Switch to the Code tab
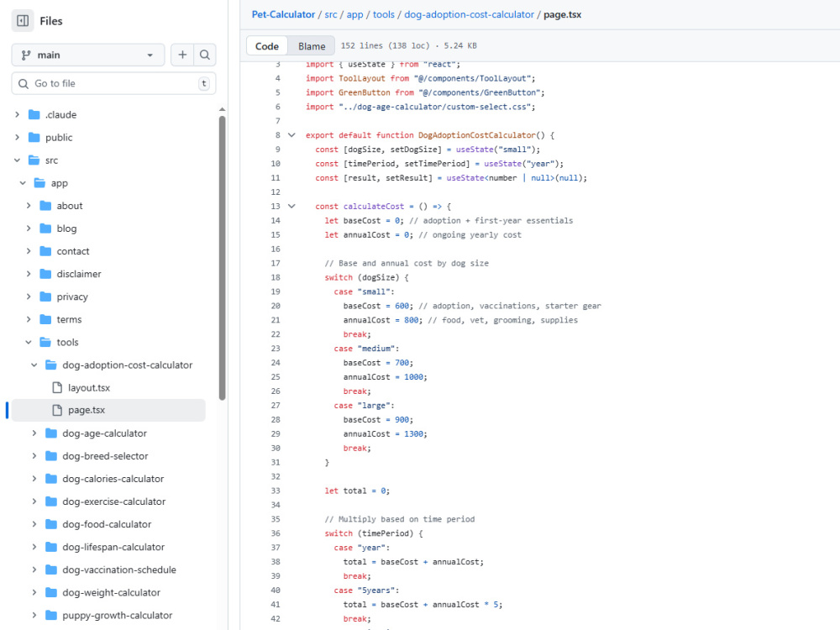The height and width of the screenshot is (630, 840). tap(267, 46)
